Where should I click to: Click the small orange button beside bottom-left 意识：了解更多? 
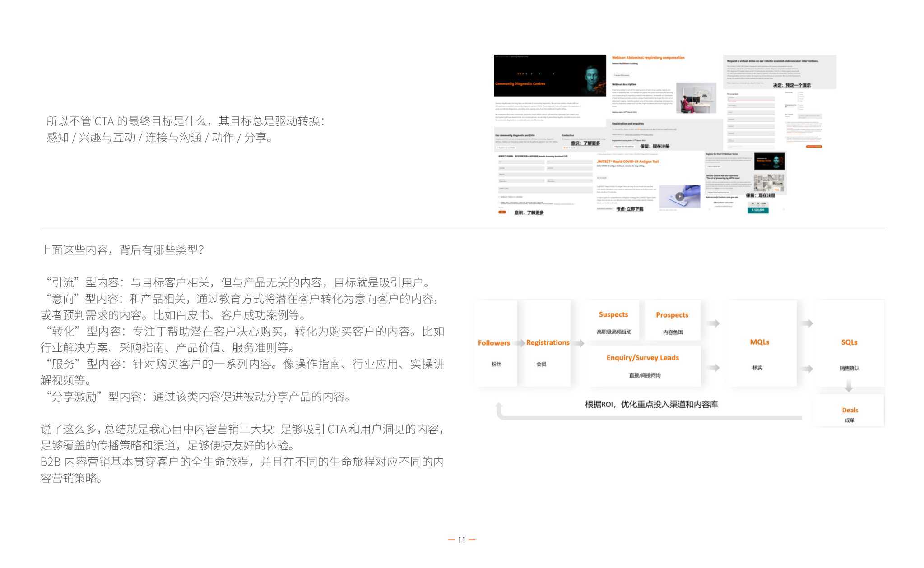(x=502, y=212)
